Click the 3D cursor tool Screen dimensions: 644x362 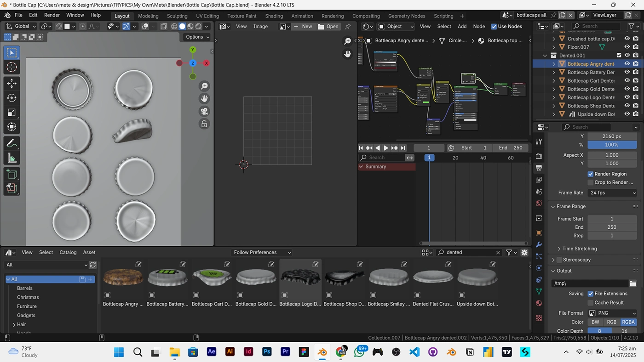click(12, 67)
